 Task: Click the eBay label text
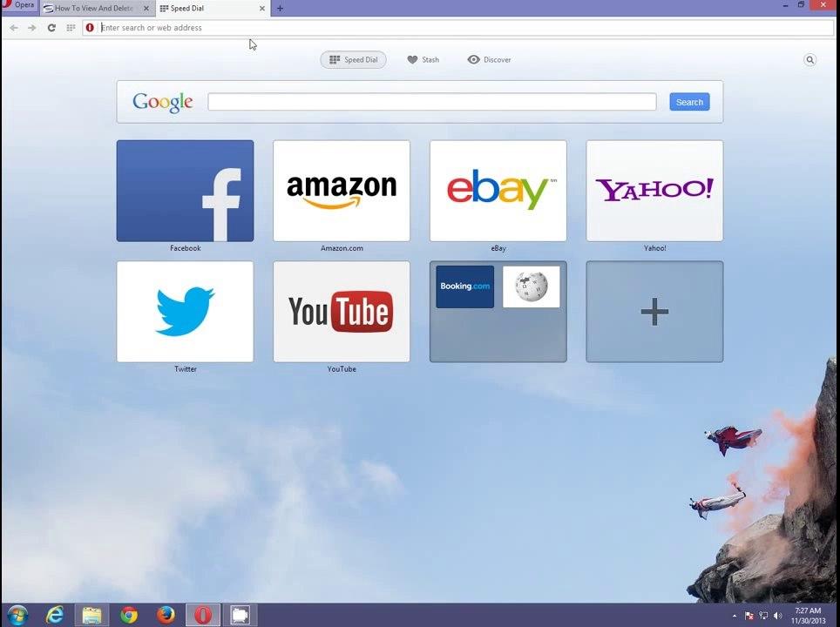[498, 248]
